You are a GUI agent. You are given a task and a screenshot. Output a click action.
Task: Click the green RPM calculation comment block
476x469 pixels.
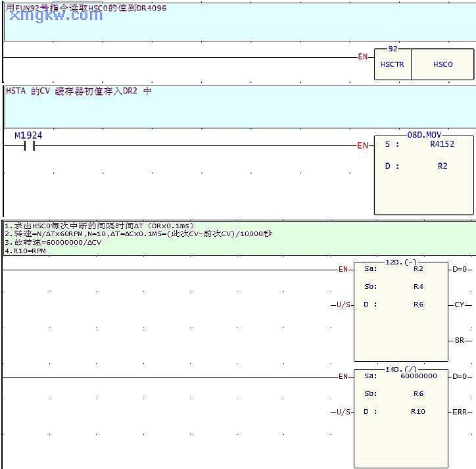[x=138, y=238]
